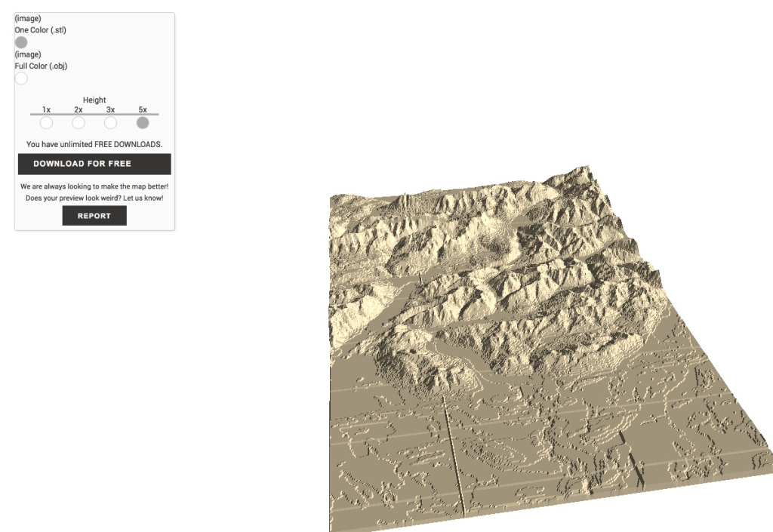Set the height multiplier to 2x
The image size is (773, 532).
[x=79, y=122]
